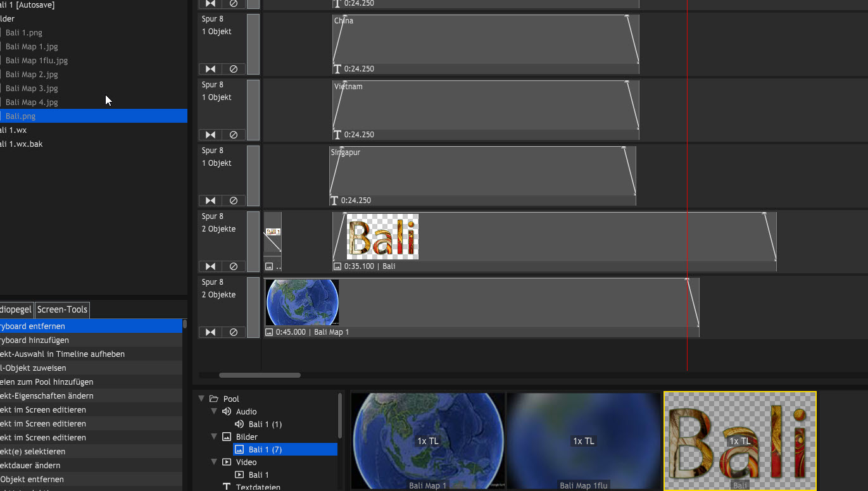The height and width of the screenshot is (491, 868).
Task: Click the text T icon on the China object
Action: click(x=337, y=69)
